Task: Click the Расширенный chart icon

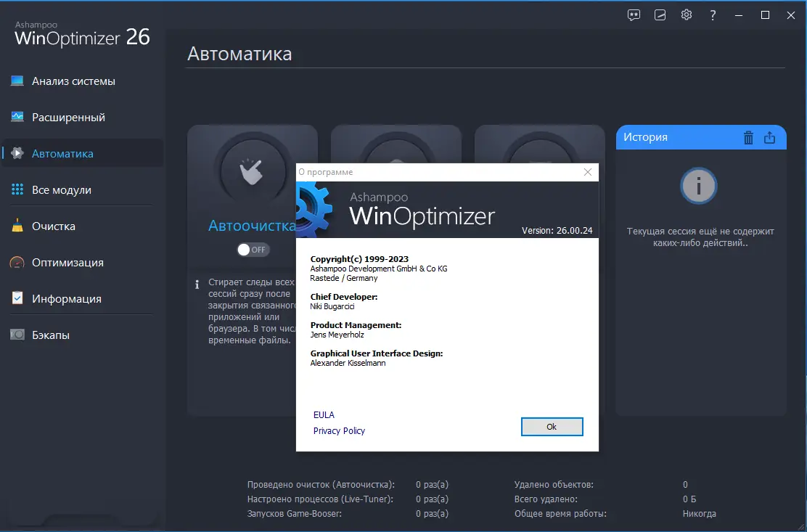Action: point(17,117)
